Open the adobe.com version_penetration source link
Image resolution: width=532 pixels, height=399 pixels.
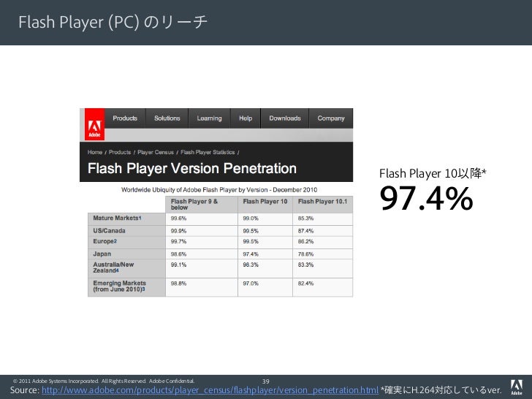[x=210, y=390]
